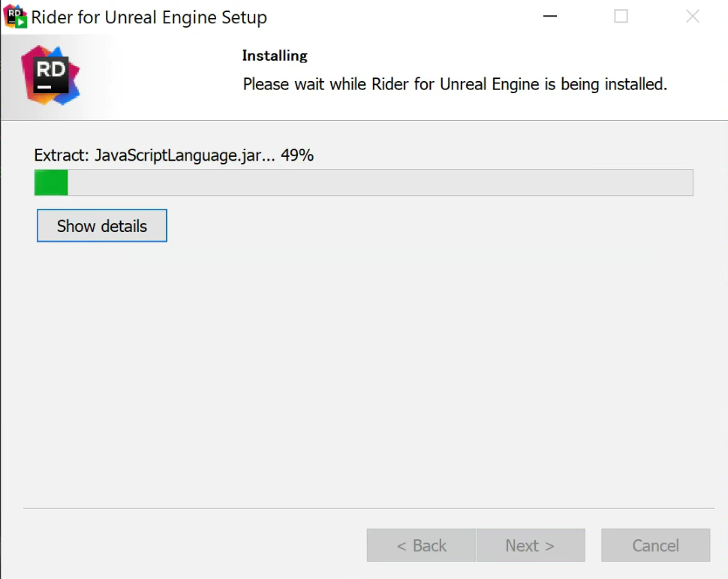Click the 'Extract:' status label

62,155
